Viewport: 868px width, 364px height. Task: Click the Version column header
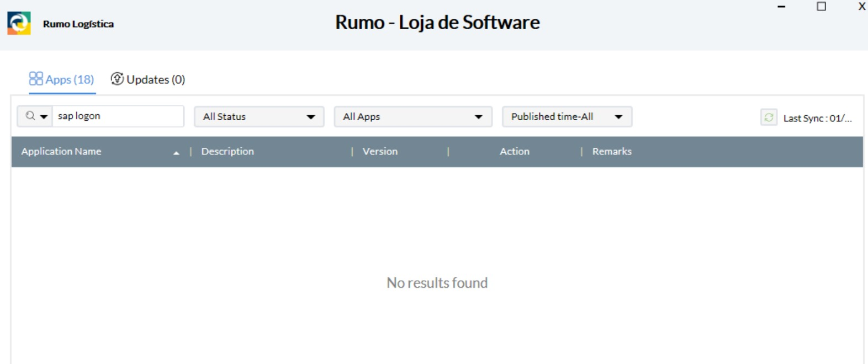380,152
